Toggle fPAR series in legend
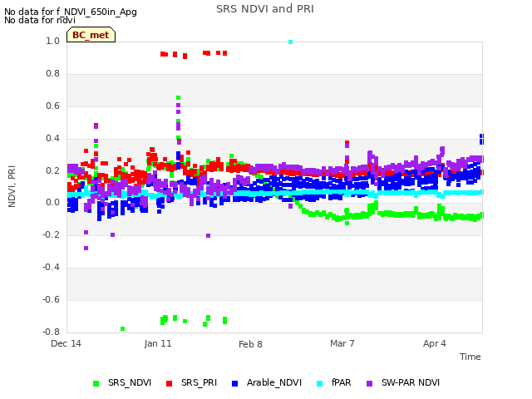 coord(334,382)
